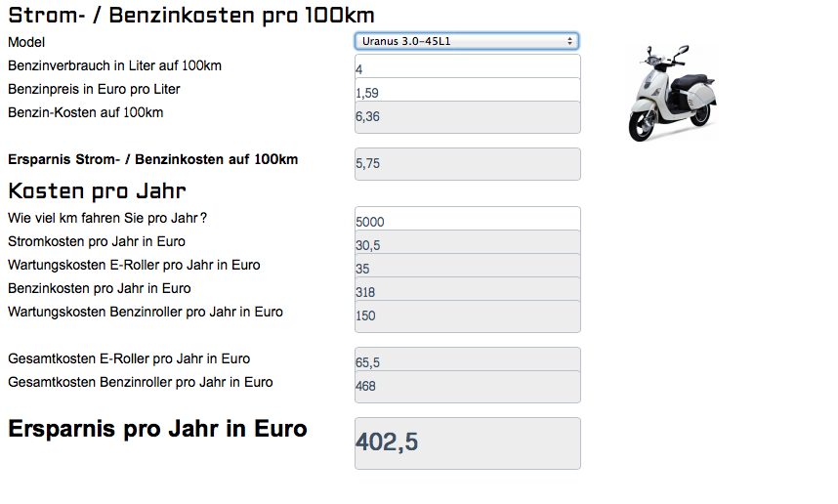
Task: Click the "Wie viel km fahren Sie pro Jahr?" label
Action: click(107, 218)
